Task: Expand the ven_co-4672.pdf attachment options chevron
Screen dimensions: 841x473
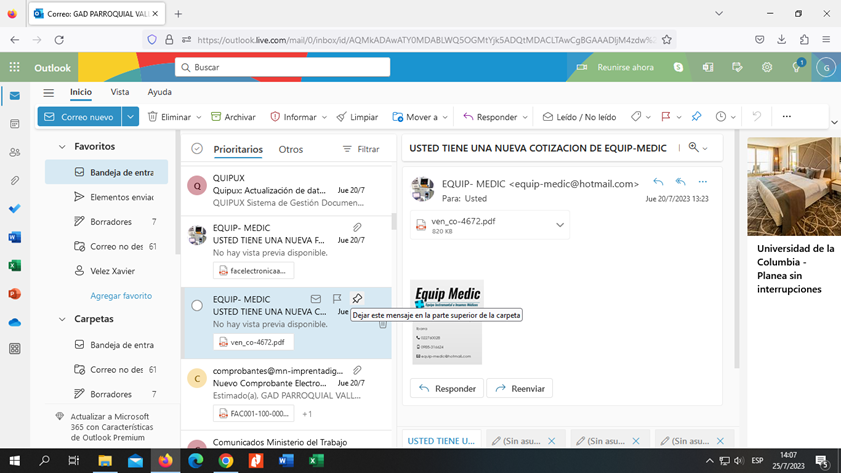Action: pos(560,225)
